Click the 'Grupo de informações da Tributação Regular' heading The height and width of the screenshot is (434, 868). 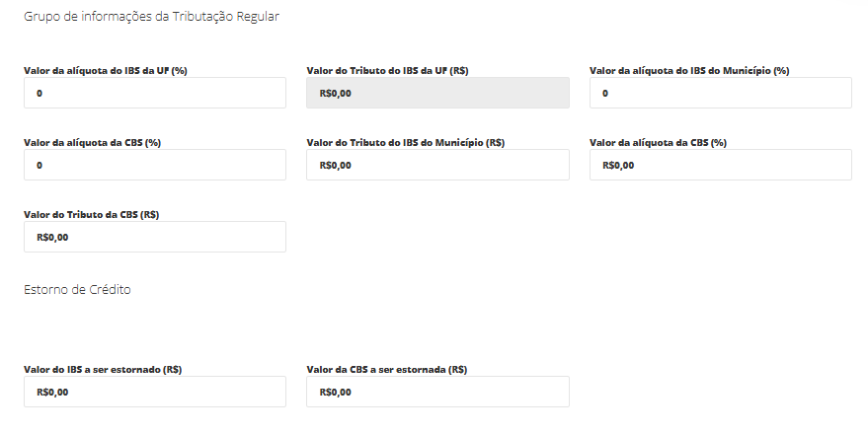click(151, 18)
